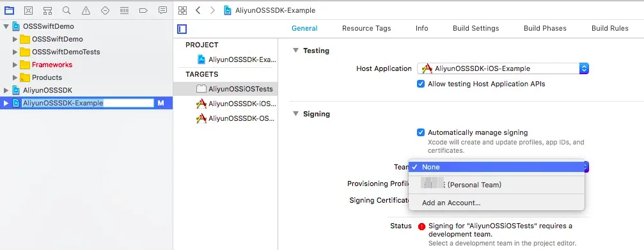644x250 pixels.
Task: Uncheck Allow testing Host Application APIs
Action: (x=421, y=84)
